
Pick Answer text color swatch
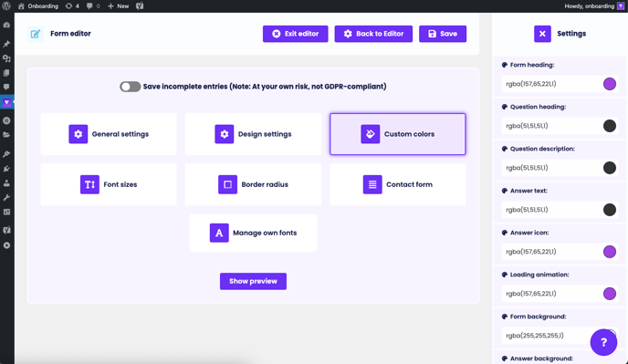[x=609, y=210]
